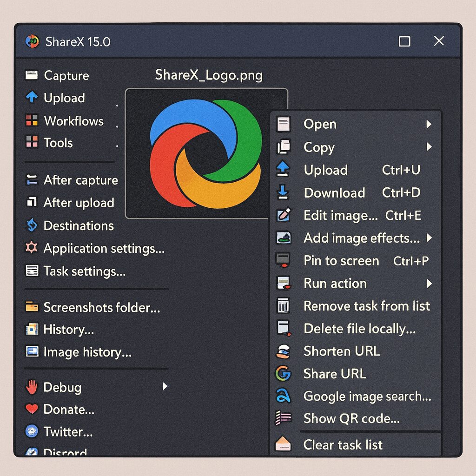
Task: Choose Shorten URL from the context menu
Action: pyautogui.click(x=355, y=351)
